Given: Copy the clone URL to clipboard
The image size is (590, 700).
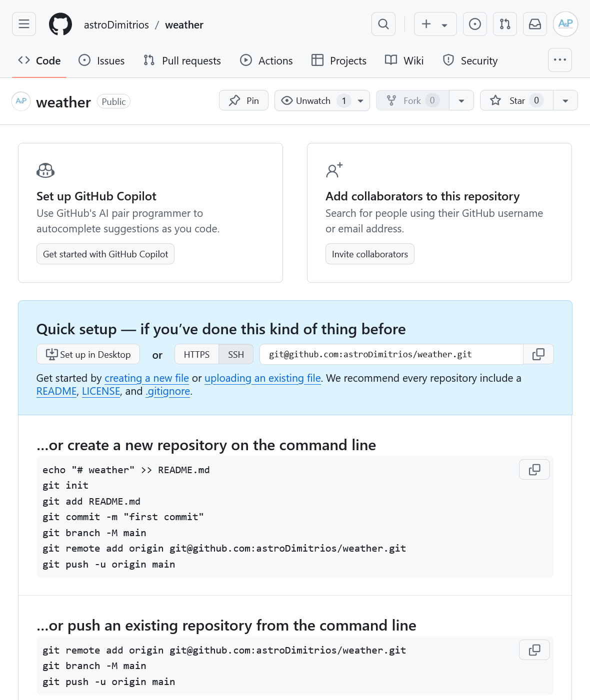Looking at the screenshot, I should pos(538,354).
